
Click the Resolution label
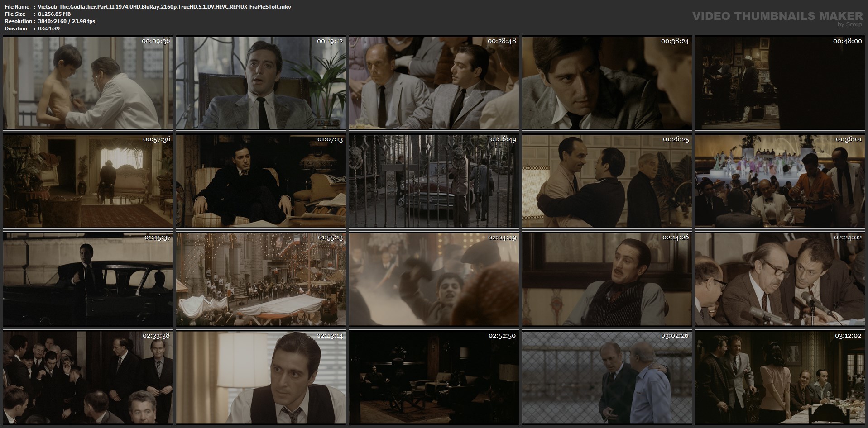coord(19,21)
